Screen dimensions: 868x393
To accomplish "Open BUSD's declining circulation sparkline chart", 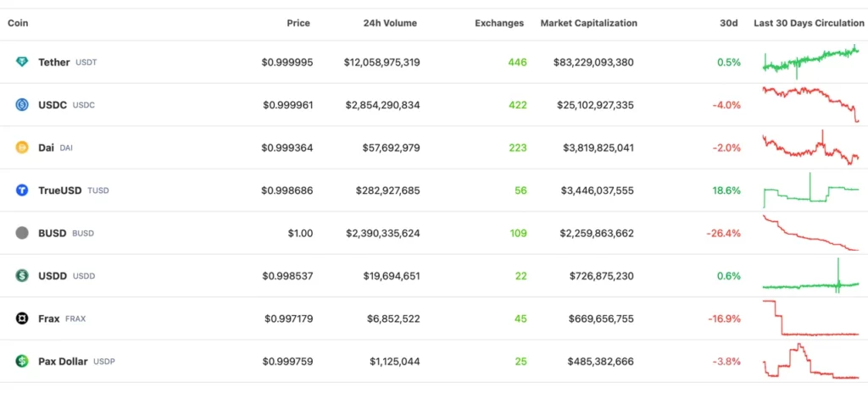I will point(811,233).
